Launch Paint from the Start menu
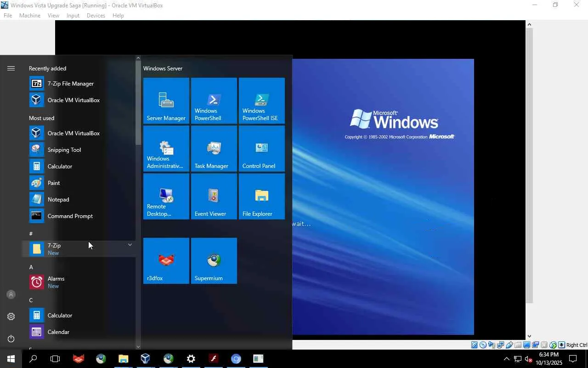The height and width of the screenshot is (368, 588). 79,183
